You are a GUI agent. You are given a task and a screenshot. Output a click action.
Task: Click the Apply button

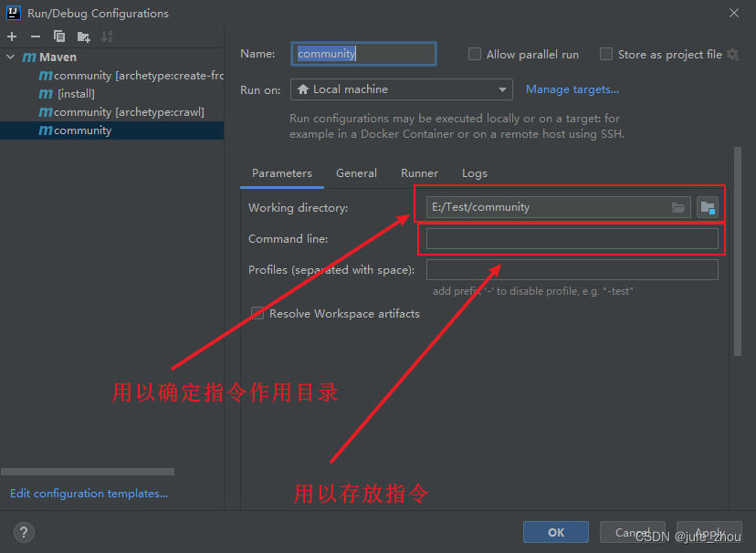click(709, 532)
